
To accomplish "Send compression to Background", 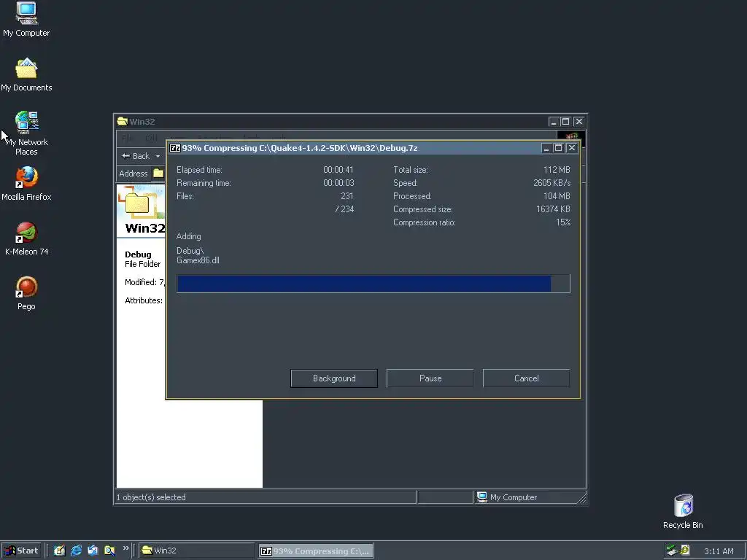I will point(334,378).
